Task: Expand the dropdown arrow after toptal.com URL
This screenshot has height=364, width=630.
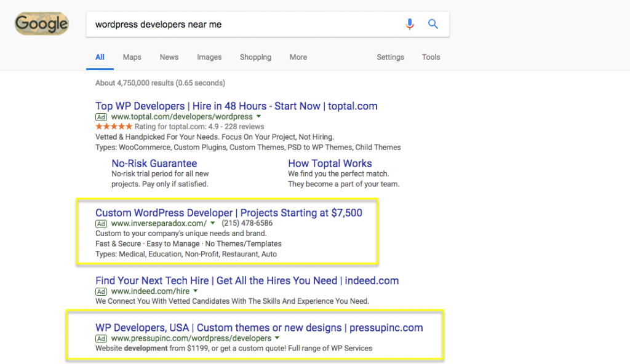Action: pos(259,116)
